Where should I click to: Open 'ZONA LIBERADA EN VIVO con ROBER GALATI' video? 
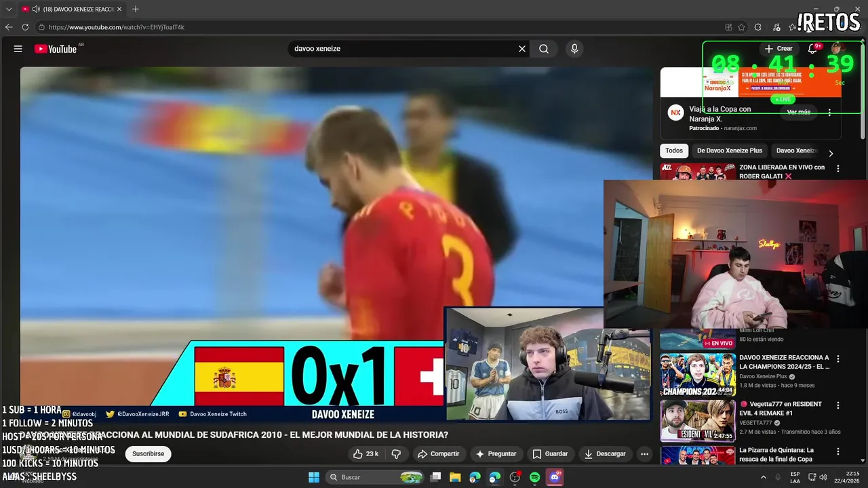782,171
